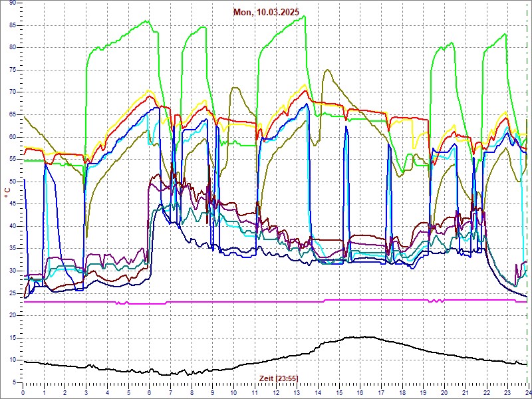Viewport: 532px width, 399px height.
Task: Select hour 22 on time axis
Action: point(486,392)
